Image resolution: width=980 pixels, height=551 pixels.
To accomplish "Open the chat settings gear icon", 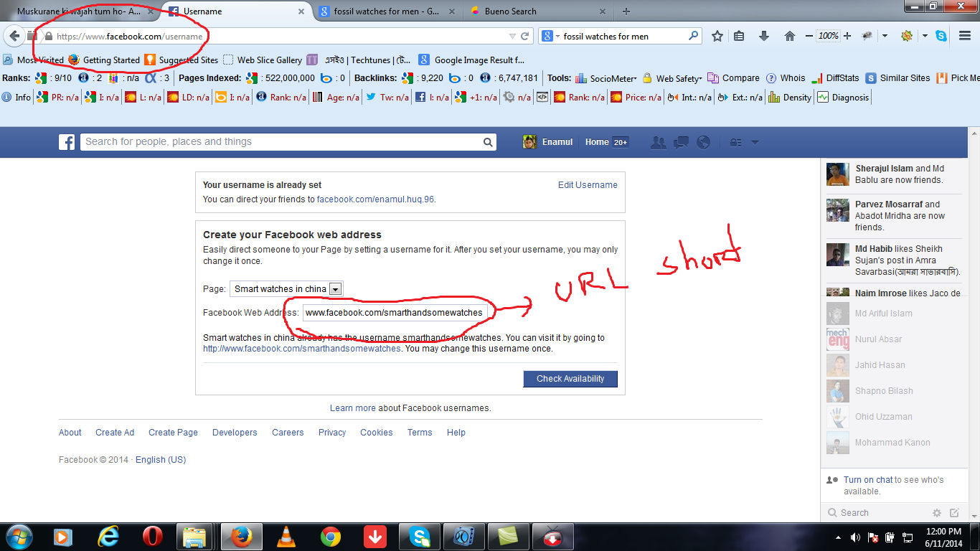I will coord(936,513).
